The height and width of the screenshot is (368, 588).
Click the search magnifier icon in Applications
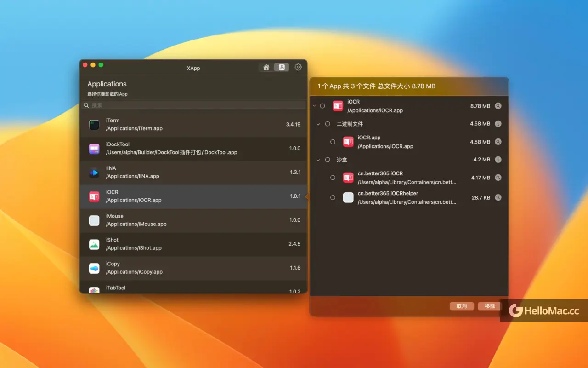pos(86,105)
